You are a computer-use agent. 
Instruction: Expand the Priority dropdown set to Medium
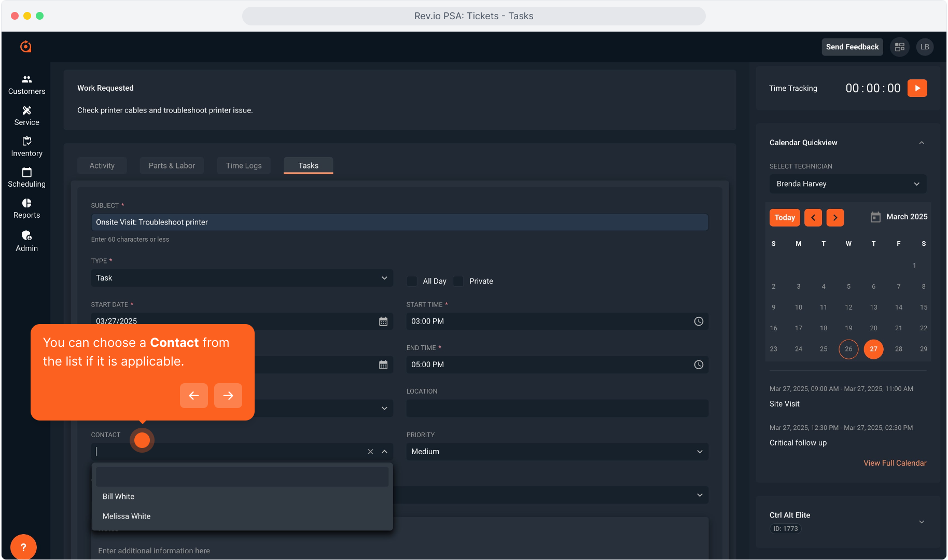tap(557, 452)
